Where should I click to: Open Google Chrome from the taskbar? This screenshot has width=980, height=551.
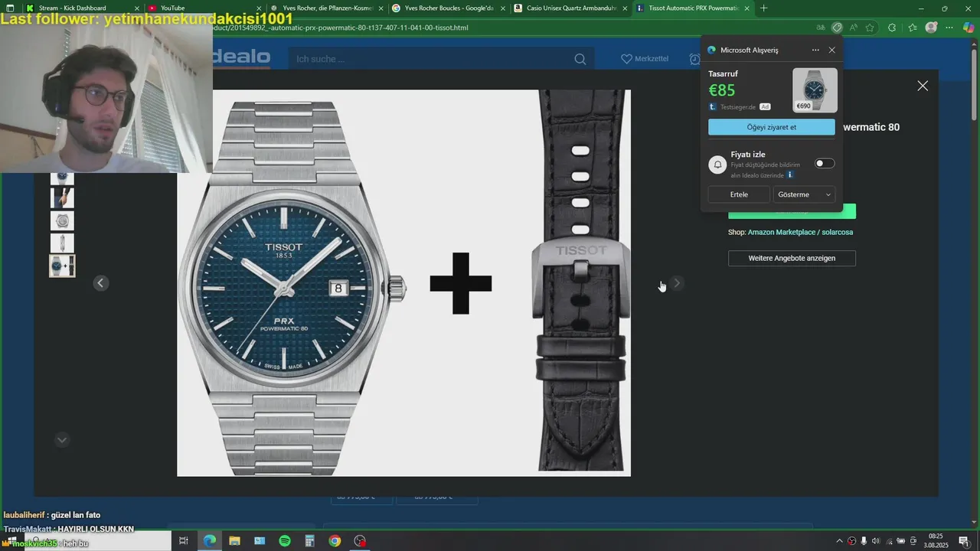coord(335,541)
